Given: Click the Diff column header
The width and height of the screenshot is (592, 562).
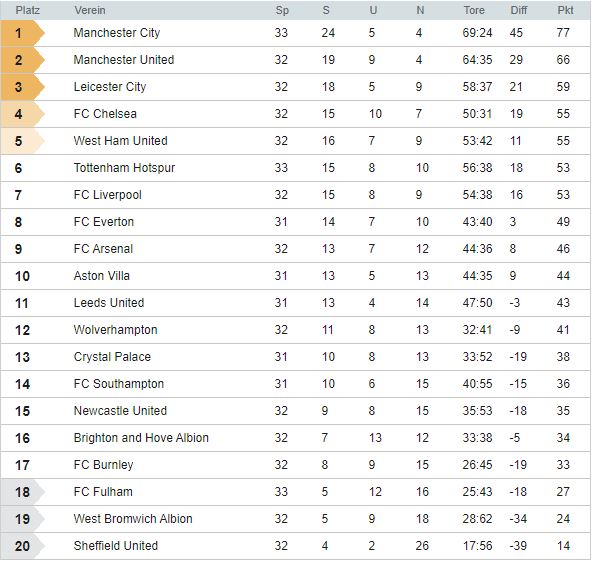Looking at the screenshot, I should (x=518, y=10).
